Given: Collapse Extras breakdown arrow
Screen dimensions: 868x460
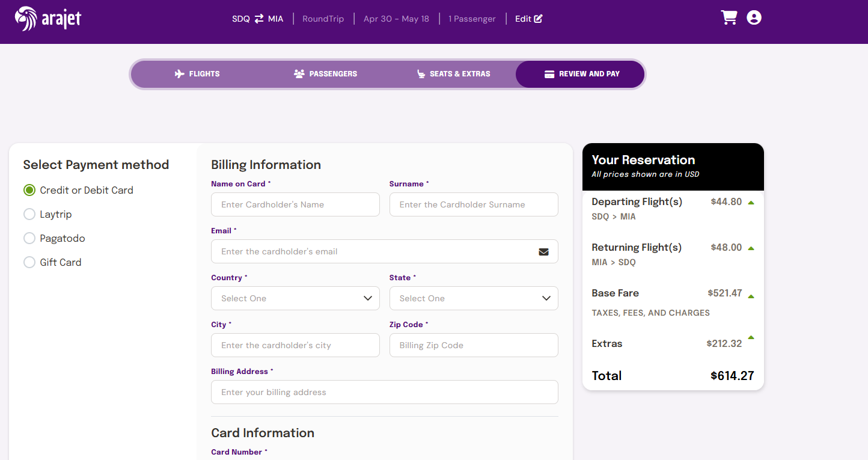Looking at the screenshot, I should click(751, 337).
